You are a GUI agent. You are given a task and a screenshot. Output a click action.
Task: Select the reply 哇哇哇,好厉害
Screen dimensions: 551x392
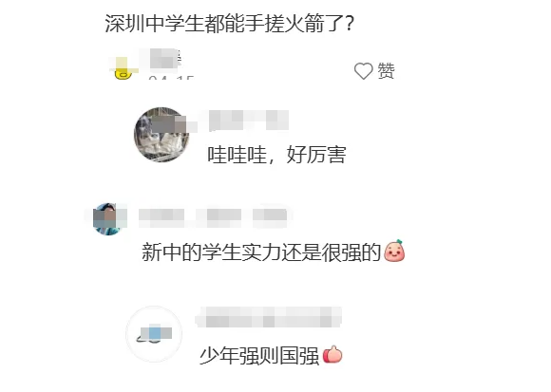[x=276, y=155]
